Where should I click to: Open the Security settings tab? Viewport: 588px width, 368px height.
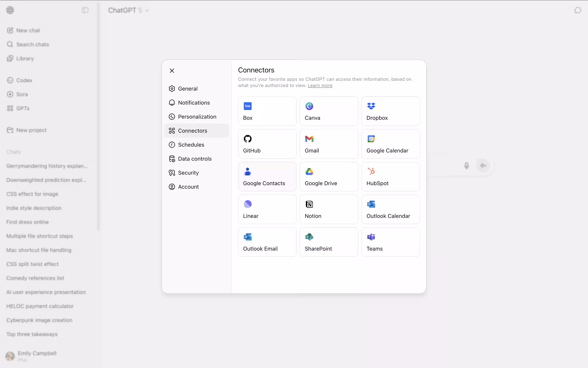(x=196, y=173)
